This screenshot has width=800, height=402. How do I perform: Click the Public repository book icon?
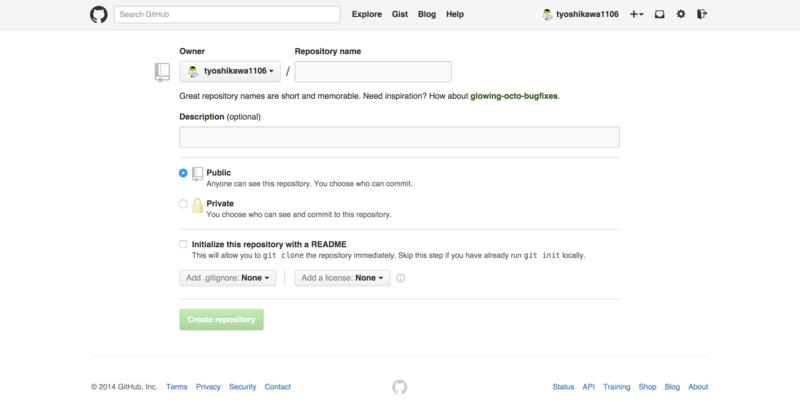[x=197, y=174]
